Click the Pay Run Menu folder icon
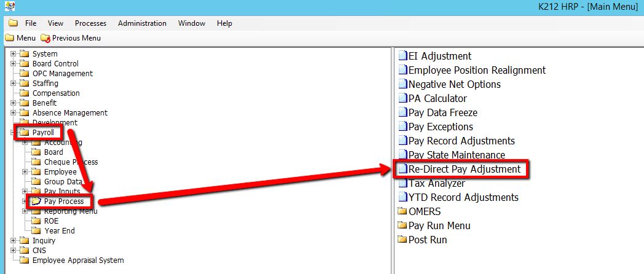Screen dimensions: 644x274 pos(403,225)
